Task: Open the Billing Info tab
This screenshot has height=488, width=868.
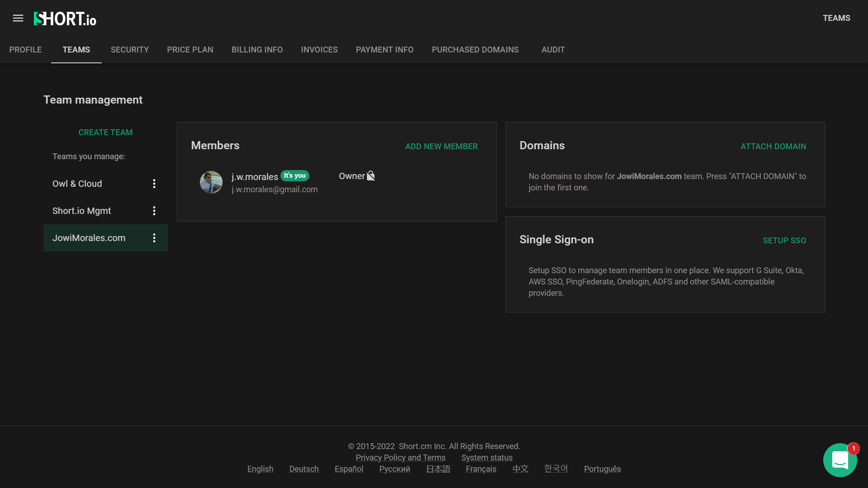Action: coord(257,50)
